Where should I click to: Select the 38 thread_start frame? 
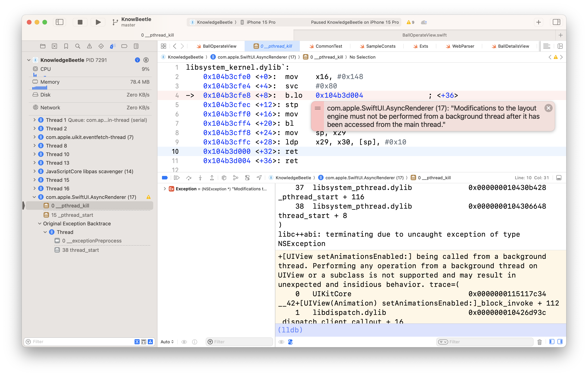tap(89, 250)
